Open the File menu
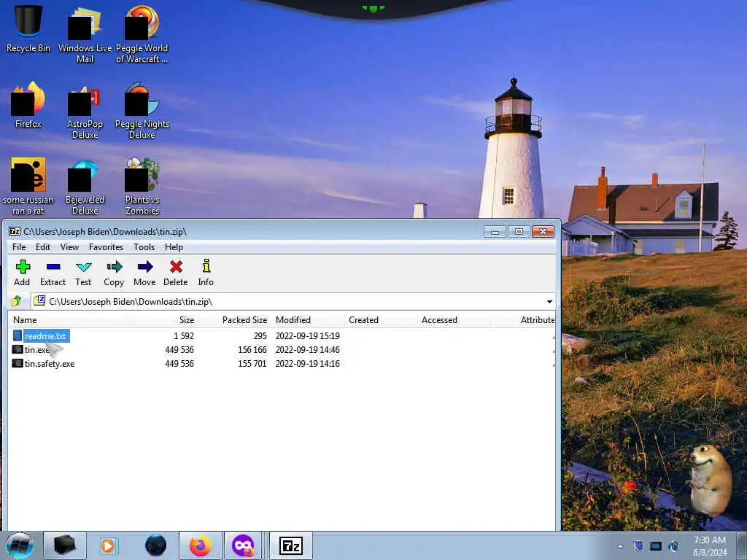The height and width of the screenshot is (560, 747). pyautogui.click(x=19, y=246)
